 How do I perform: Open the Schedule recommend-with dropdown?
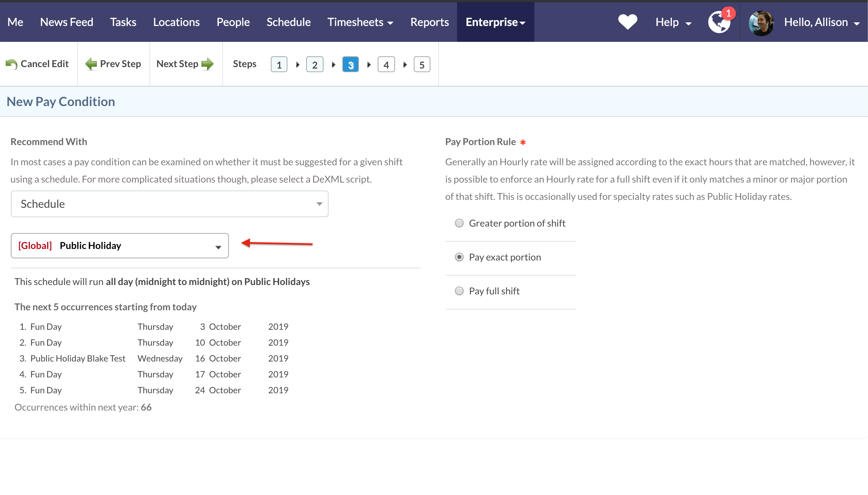[169, 204]
